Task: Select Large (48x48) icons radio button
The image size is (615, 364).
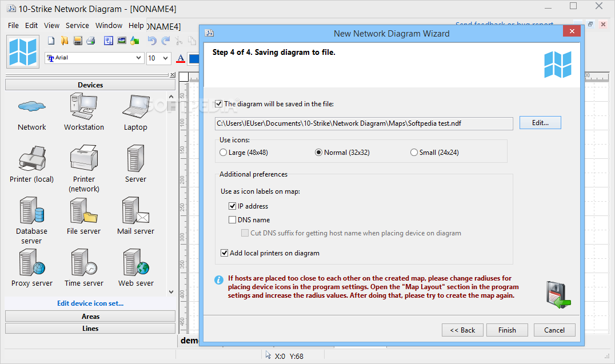Action: [223, 153]
